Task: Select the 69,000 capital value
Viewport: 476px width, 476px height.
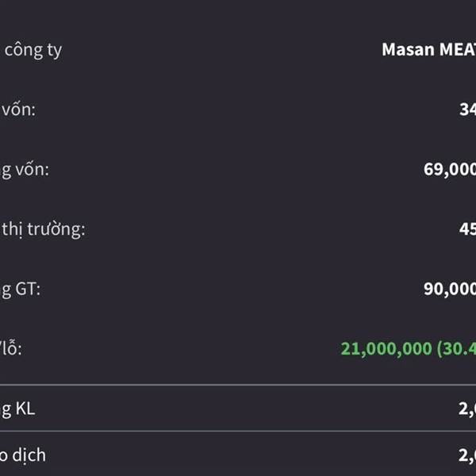Action: pos(450,170)
